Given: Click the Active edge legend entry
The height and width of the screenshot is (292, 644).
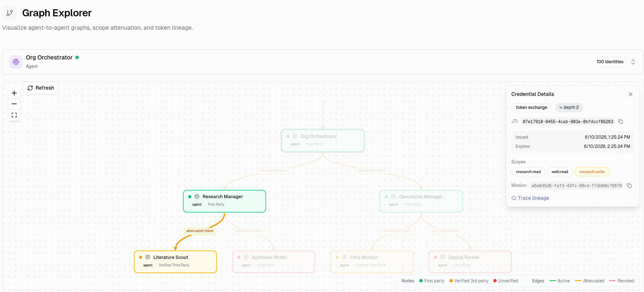Looking at the screenshot, I should (x=559, y=281).
